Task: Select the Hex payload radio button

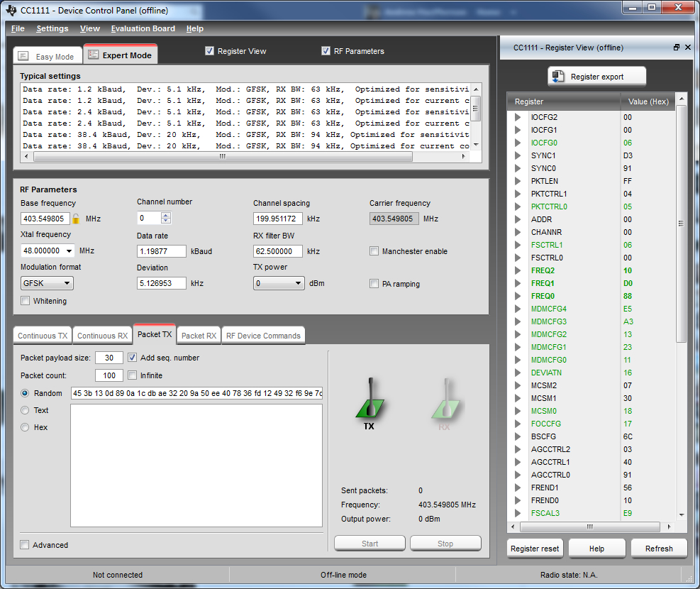Action: pyautogui.click(x=25, y=427)
